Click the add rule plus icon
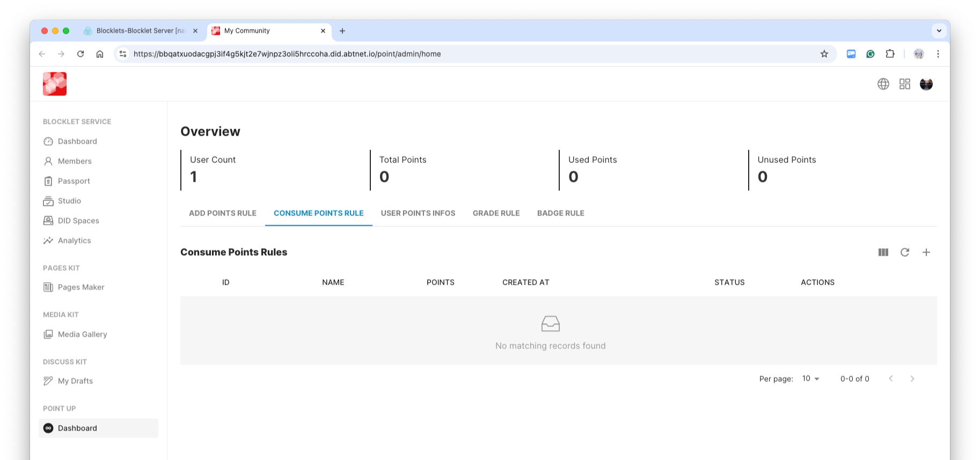980x460 pixels. (x=926, y=253)
